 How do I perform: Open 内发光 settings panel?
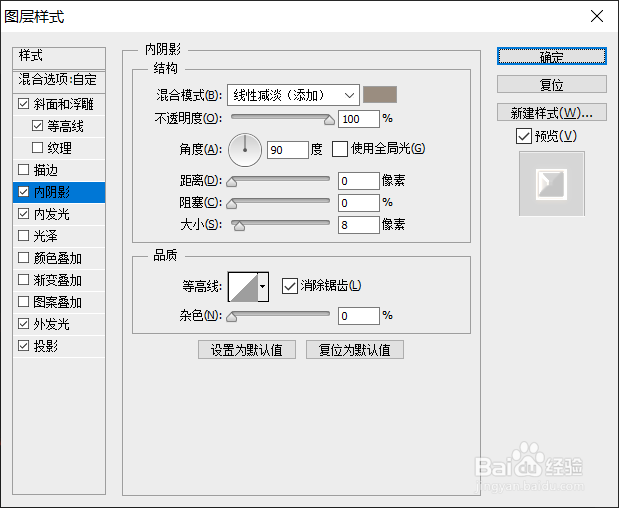point(51,214)
